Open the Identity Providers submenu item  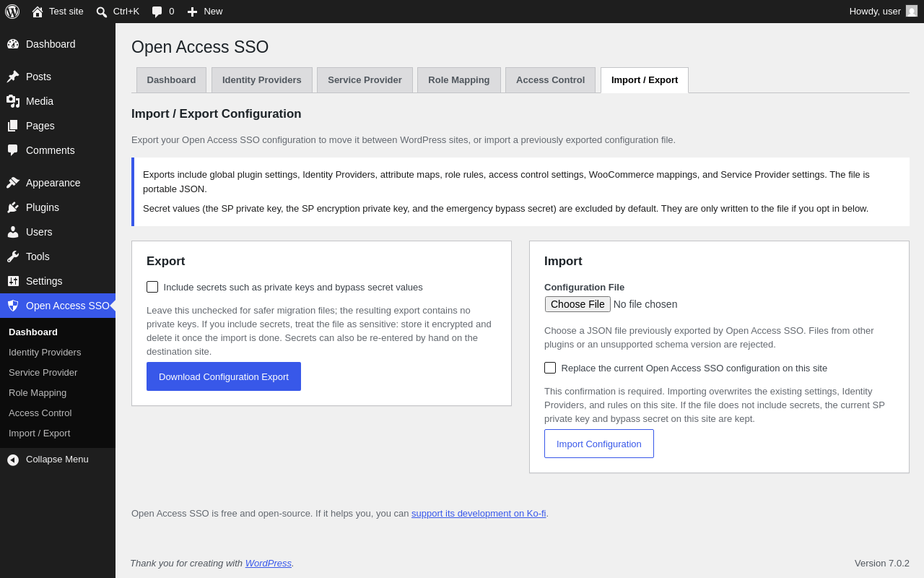point(45,353)
